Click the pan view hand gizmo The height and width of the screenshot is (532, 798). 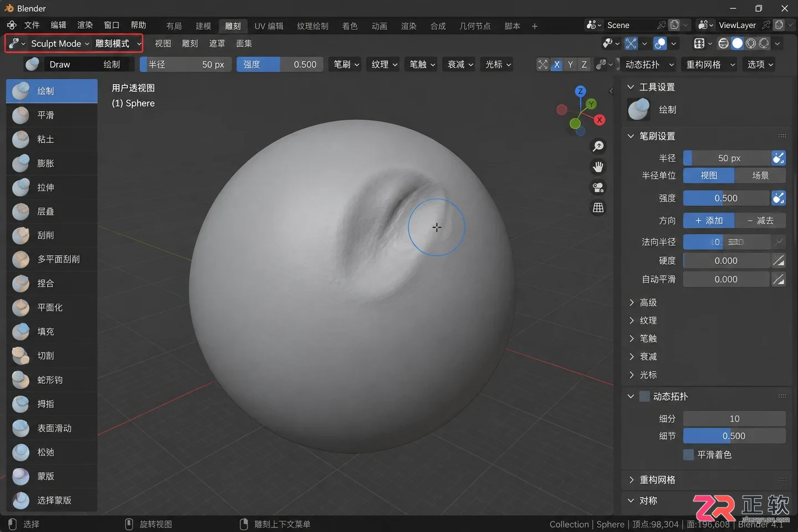coord(598,167)
